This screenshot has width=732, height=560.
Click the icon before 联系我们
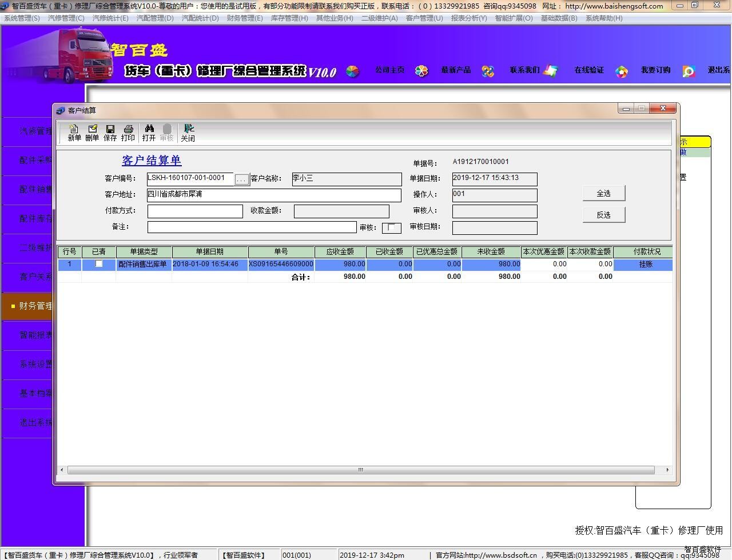(x=488, y=71)
